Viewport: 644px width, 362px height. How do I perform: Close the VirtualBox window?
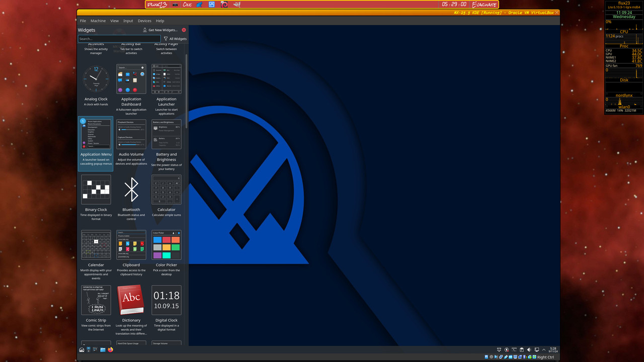(x=556, y=12)
